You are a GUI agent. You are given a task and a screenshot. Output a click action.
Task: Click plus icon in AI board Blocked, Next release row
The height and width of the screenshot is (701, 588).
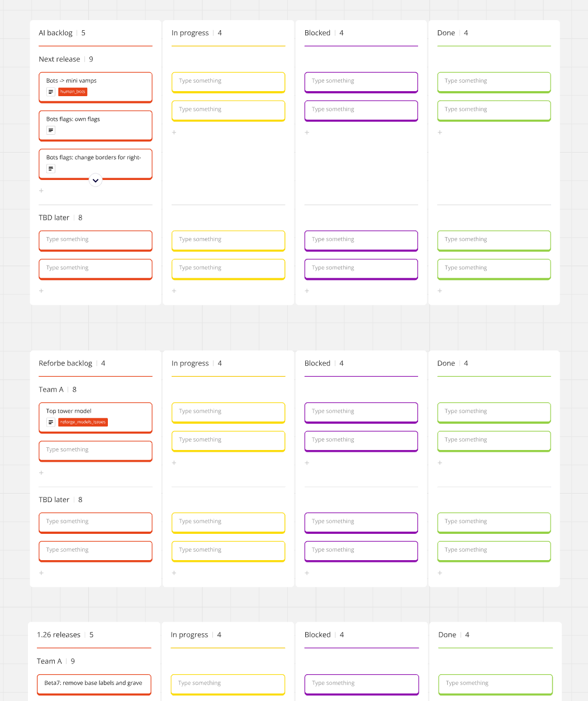pyautogui.click(x=307, y=132)
